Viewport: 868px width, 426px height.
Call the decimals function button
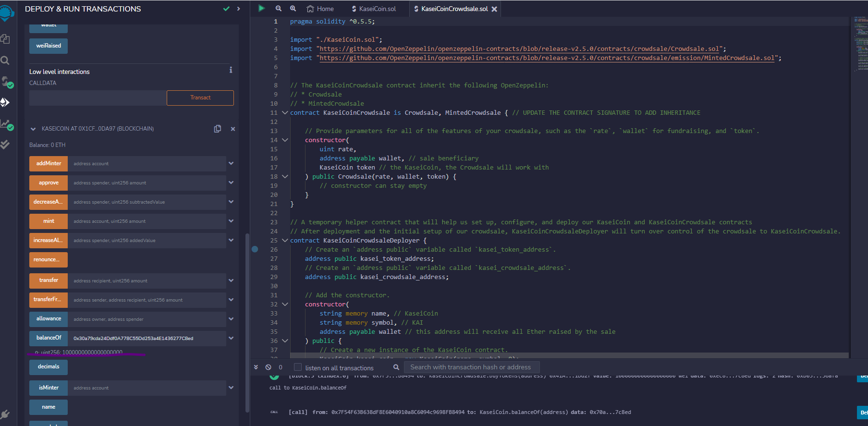(49, 367)
